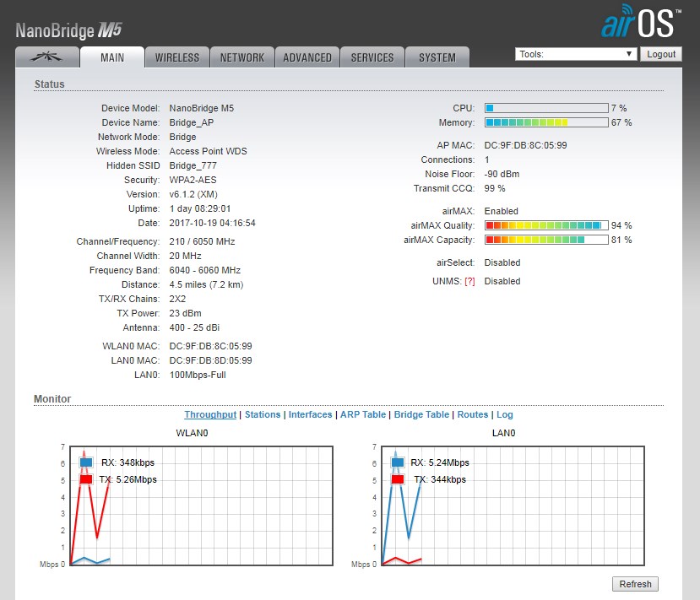Click the UNMS help question mark
This screenshot has width=700, height=600.
click(469, 282)
